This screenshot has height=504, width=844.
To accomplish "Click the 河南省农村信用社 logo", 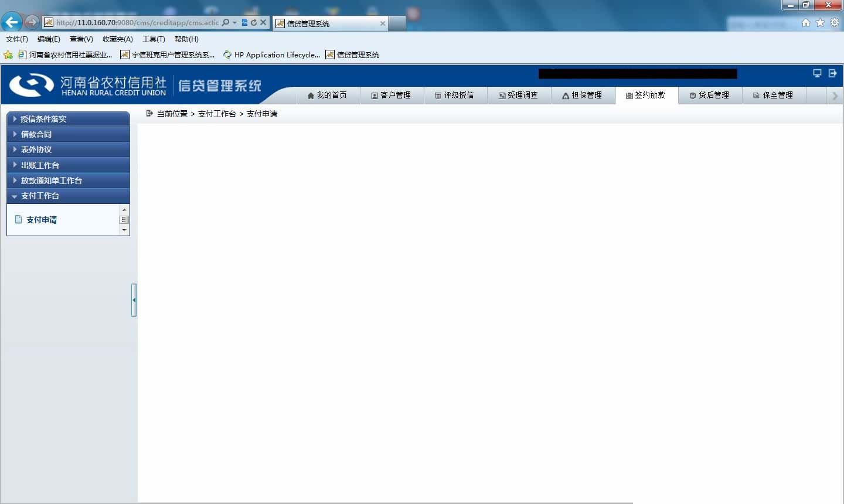I will (88, 85).
